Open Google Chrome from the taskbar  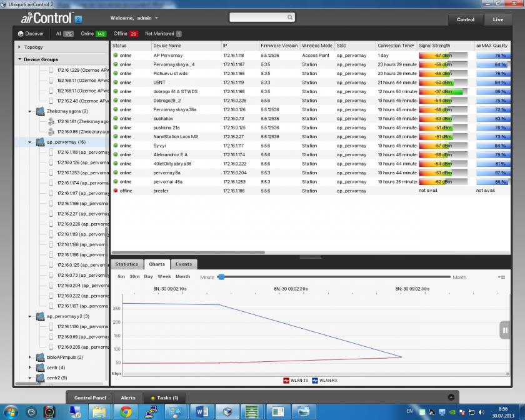(125, 412)
